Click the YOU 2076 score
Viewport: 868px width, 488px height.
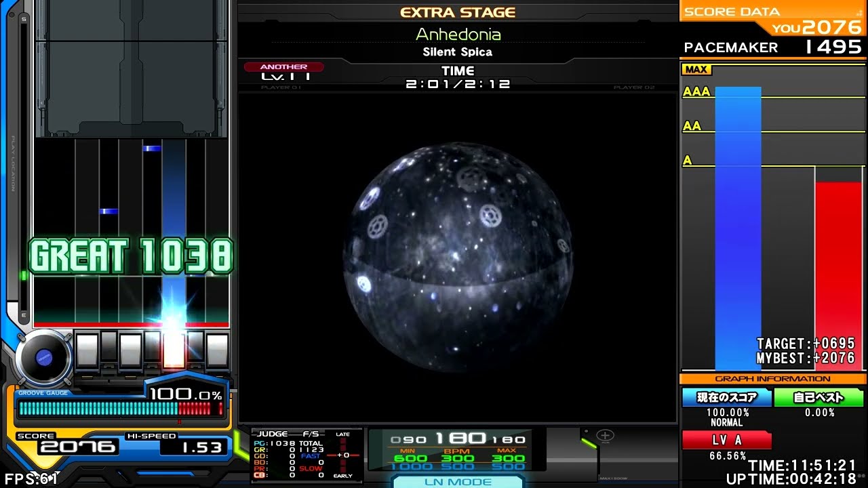click(x=817, y=27)
